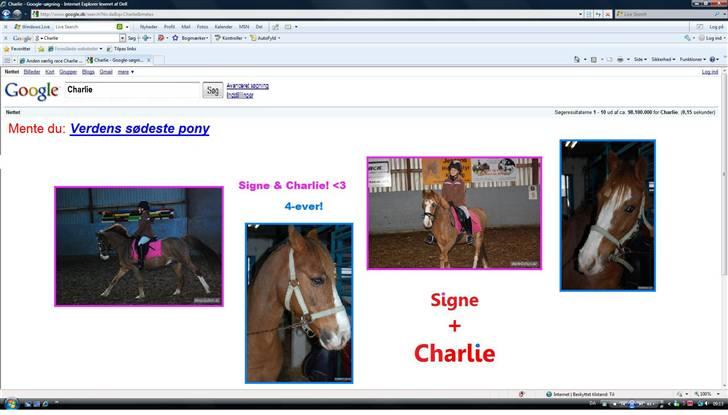
Task: Click the Live Search box in the title area
Action: tap(665, 14)
